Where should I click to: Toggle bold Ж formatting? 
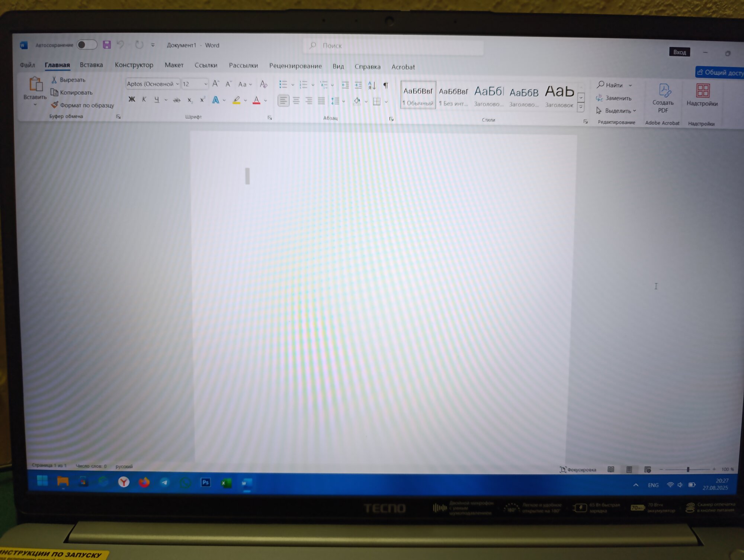point(132,99)
